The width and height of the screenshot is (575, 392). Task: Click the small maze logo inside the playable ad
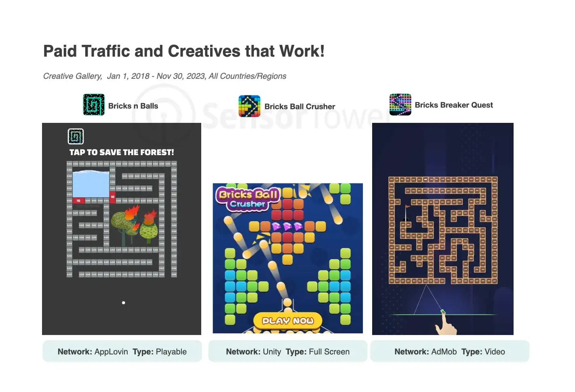coord(76,137)
